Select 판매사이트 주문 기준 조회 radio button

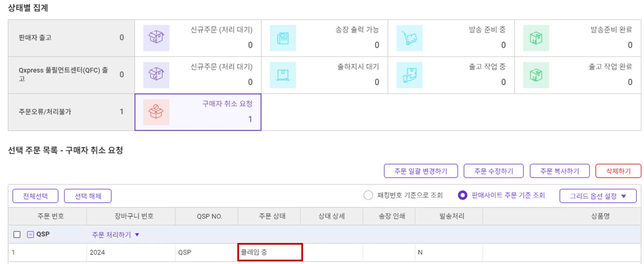[x=462, y=195]
